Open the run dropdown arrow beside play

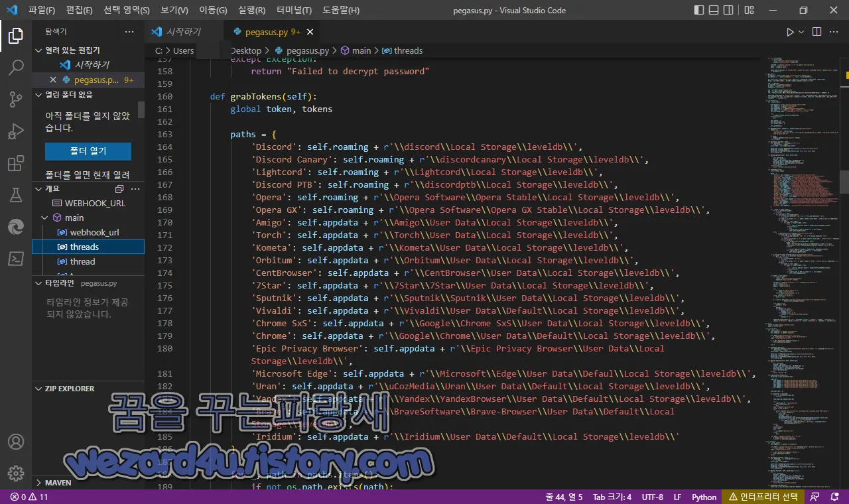coord(801,32)
